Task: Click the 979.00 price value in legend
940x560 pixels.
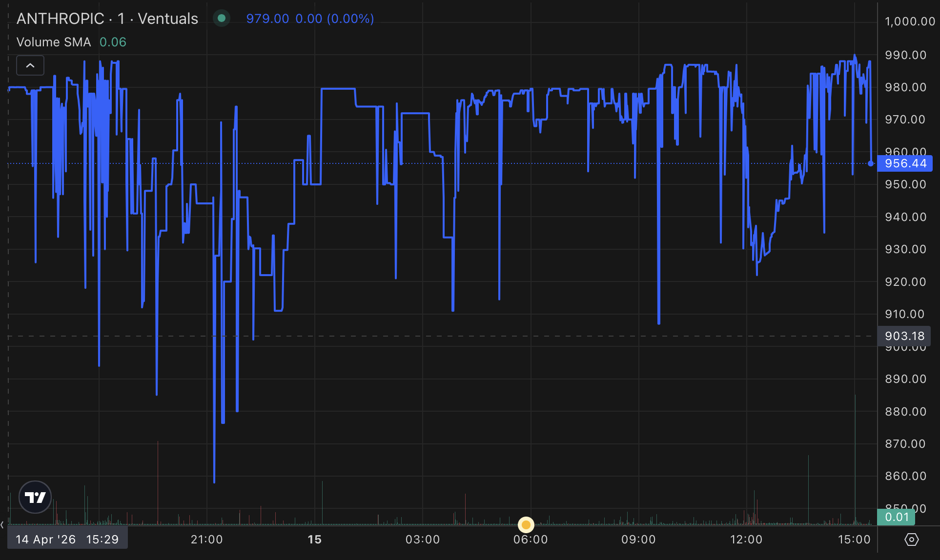Action: 267,19
